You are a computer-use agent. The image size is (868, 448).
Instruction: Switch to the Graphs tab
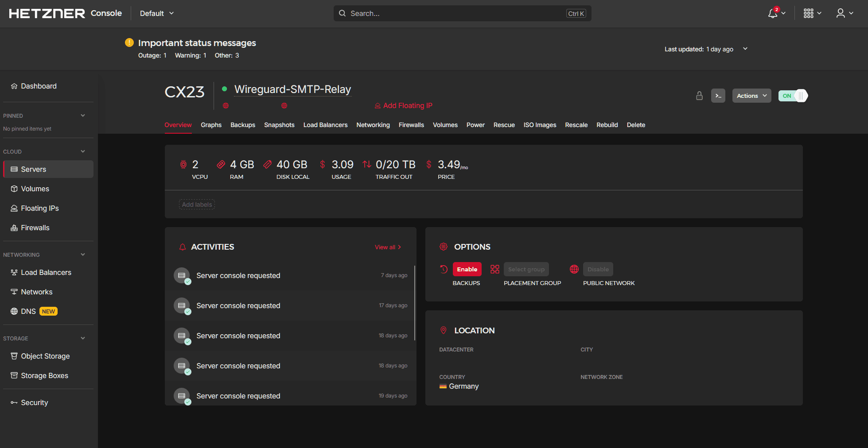point(211,125)
